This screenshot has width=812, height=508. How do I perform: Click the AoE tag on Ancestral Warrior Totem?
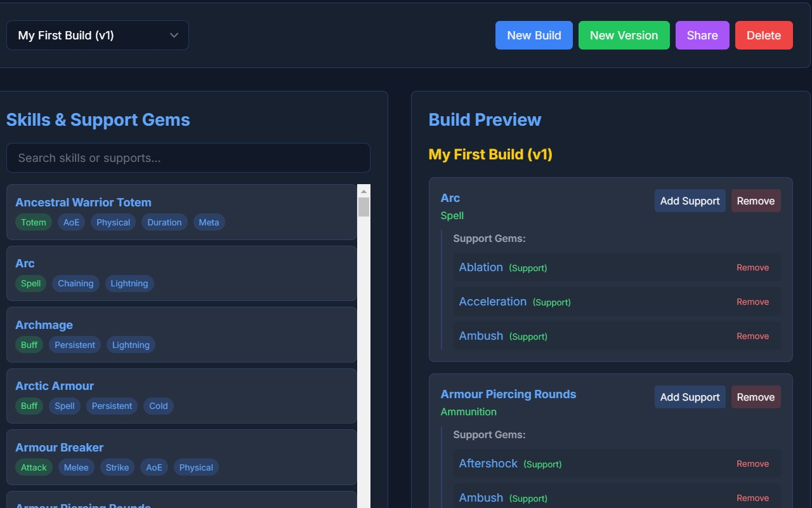click(x=71, y=222)
